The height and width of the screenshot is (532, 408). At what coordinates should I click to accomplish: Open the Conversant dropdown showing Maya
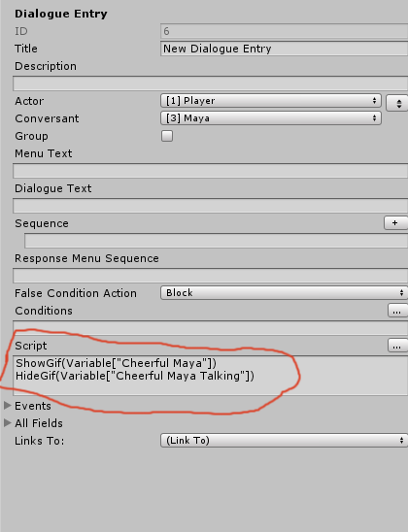[x=271, y=118]
